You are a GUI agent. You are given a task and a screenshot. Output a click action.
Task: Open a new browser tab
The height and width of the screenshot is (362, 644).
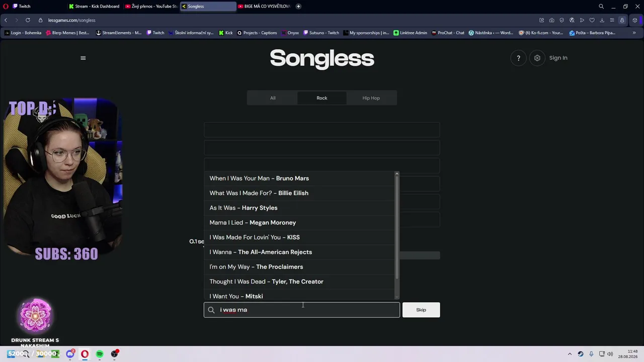coord(298,7)
